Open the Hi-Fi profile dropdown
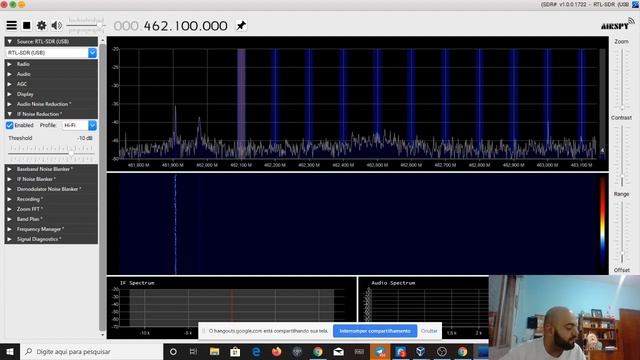 point(92,125)
